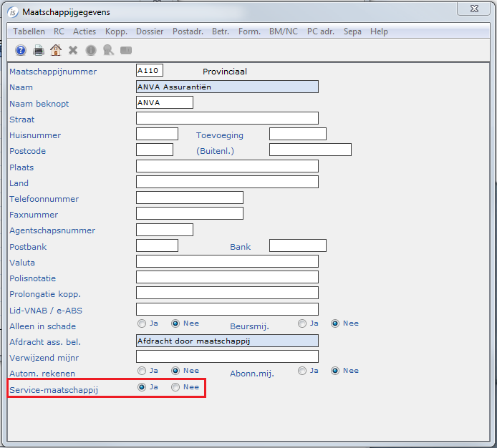Click the 'is' application icon in title bar

click(12, 12)
